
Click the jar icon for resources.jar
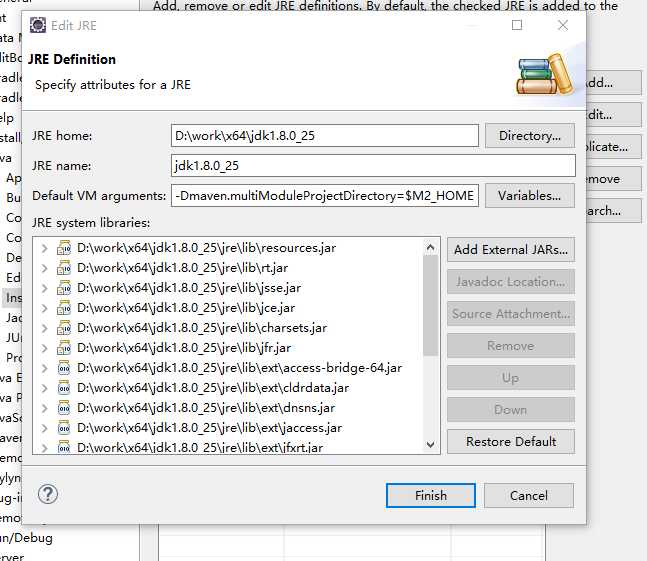pyautogui.click(x=64, y=248)
